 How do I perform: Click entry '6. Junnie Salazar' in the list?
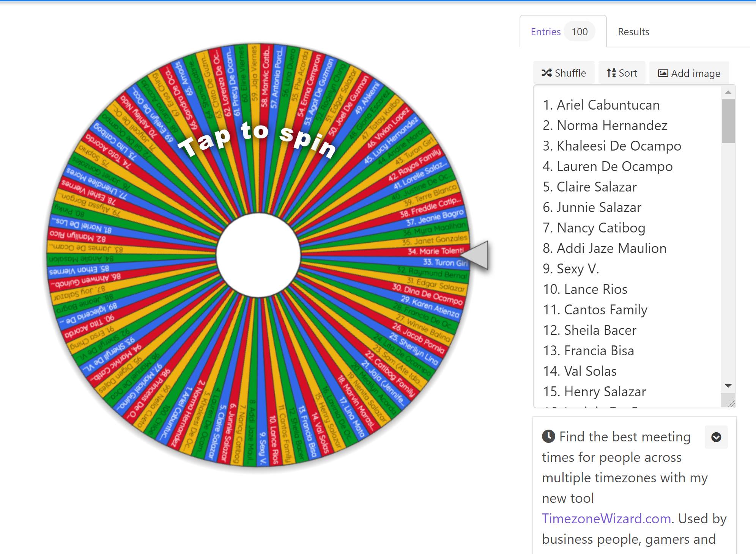click(x=592, y=207)
